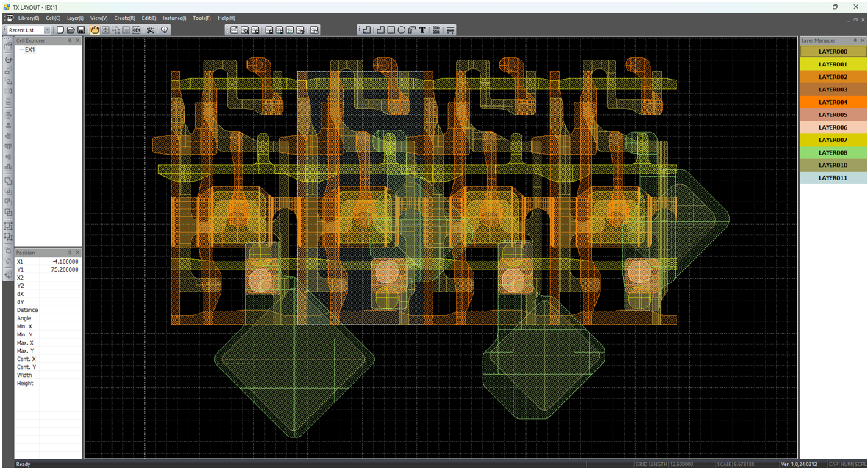Pin the Cell Explorer panel
868x469 pixels.
(70, 40)
